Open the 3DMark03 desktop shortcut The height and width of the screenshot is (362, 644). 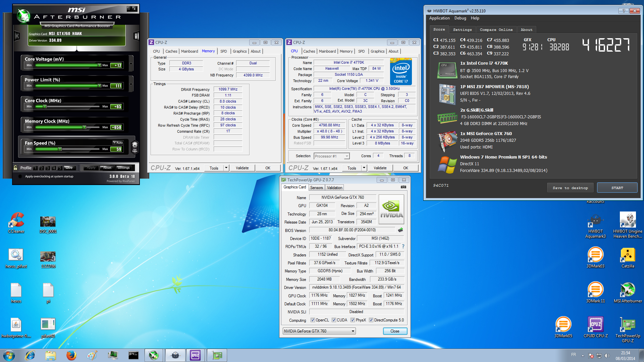click(595, 257)
